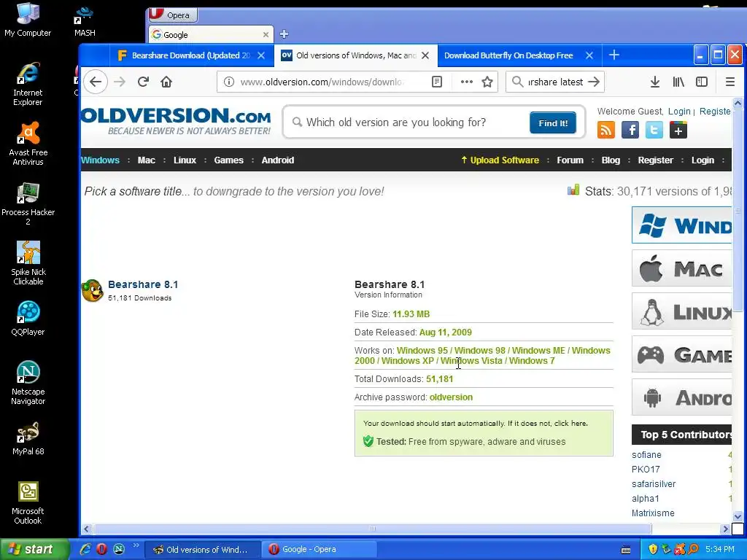Screen dimensions: 747x560
Task: Reload the page with the refresh icon
Action: 143,82
